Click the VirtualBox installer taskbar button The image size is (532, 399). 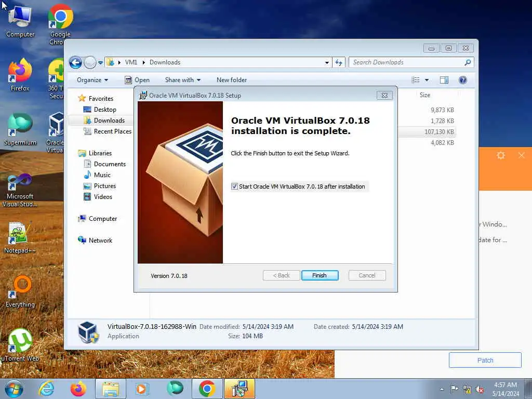click(x=240, y=389)
